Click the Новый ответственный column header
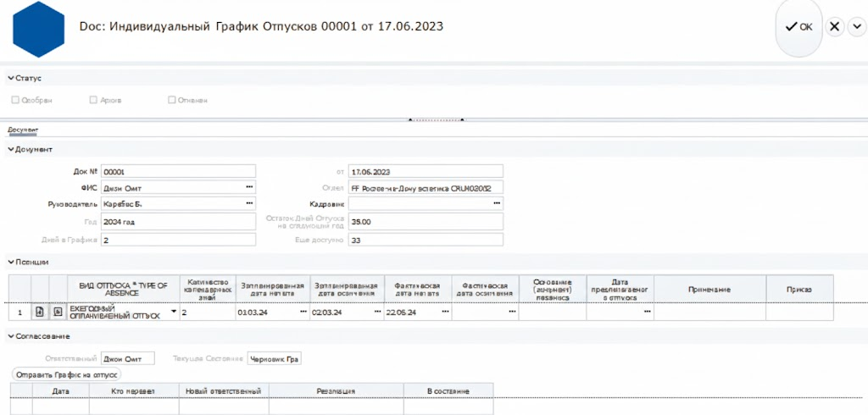 coord(224,390)
